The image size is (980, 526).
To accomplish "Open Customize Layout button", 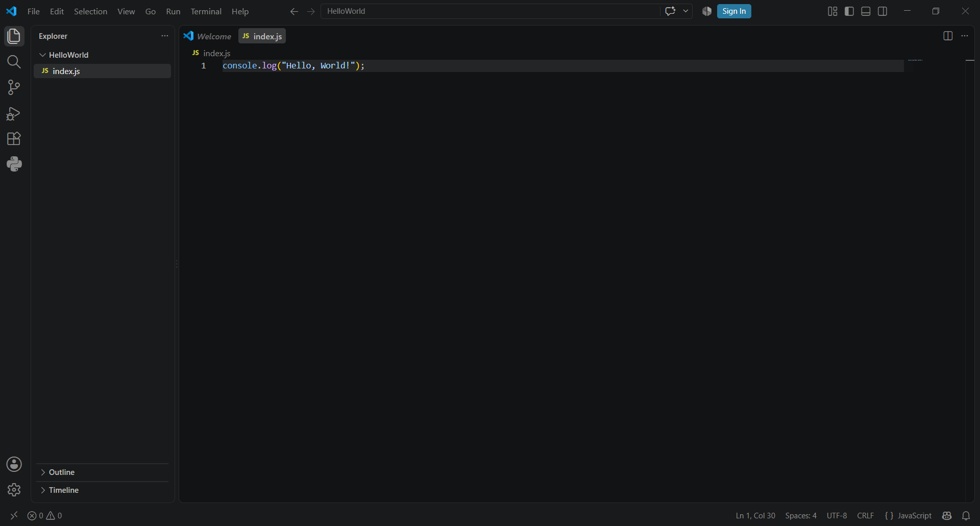I will click(832, 11).
